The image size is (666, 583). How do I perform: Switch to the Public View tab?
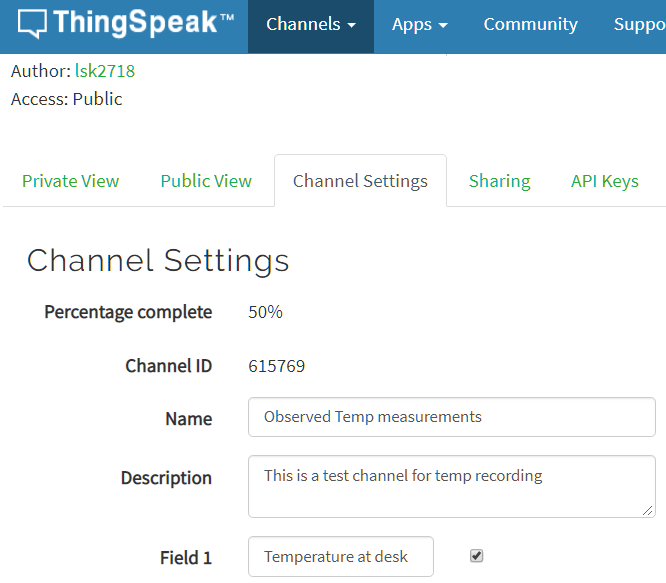[x=206, y=181]
